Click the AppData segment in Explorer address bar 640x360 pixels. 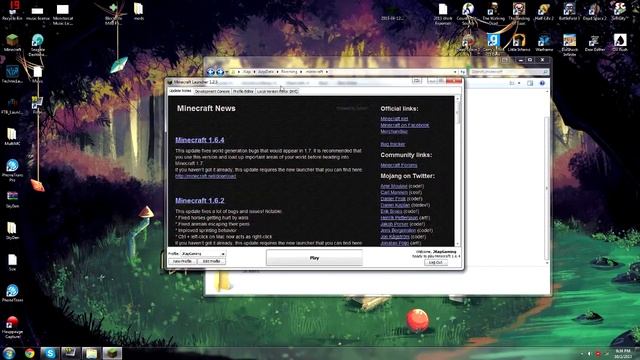pyautogui.click(x=266, y=72)
